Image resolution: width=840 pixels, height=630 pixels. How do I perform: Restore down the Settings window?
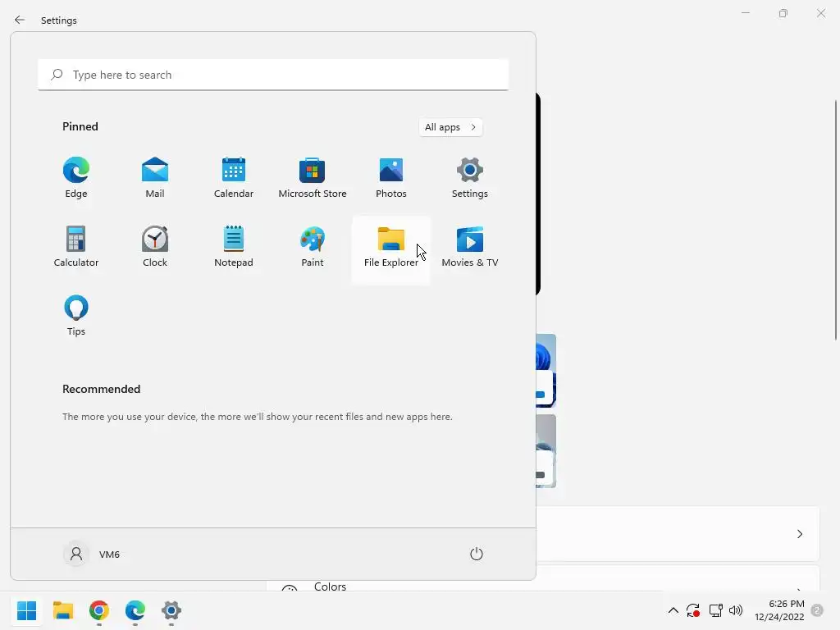pyautogui.click(x=783, y=13)
